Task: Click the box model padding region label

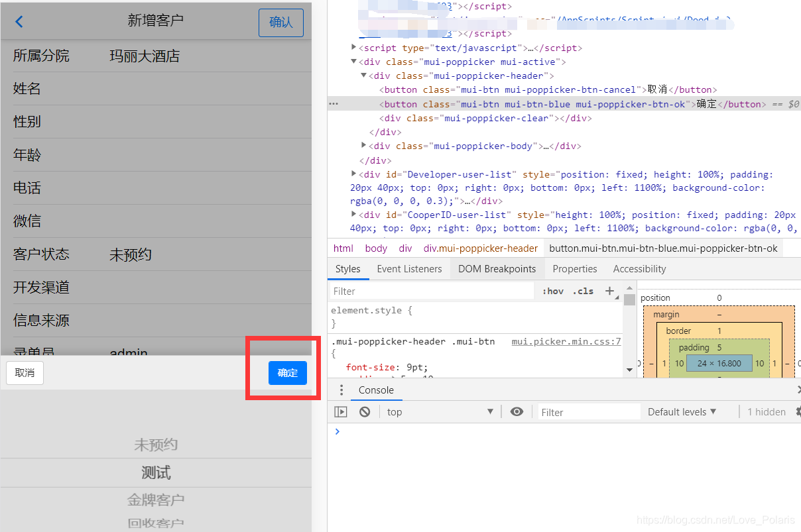Action: pos(694,347)
